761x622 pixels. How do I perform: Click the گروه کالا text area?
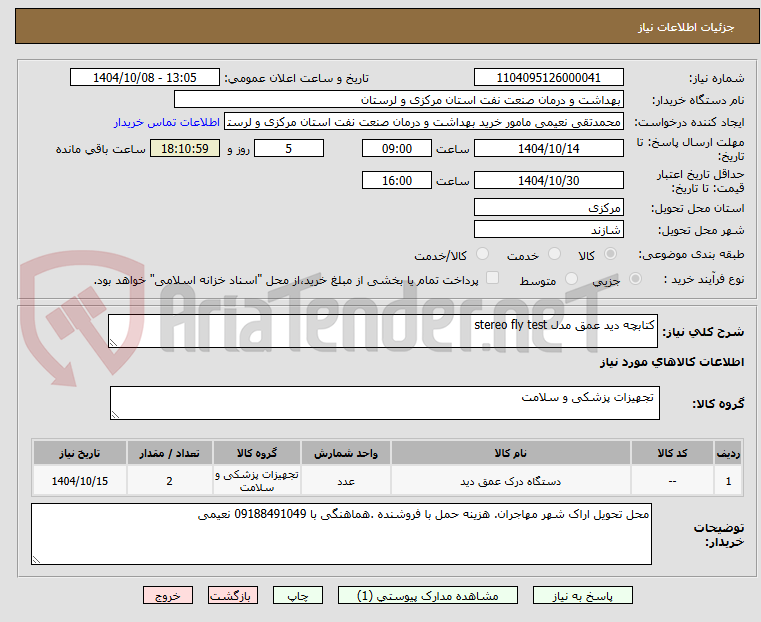[384, 403]
